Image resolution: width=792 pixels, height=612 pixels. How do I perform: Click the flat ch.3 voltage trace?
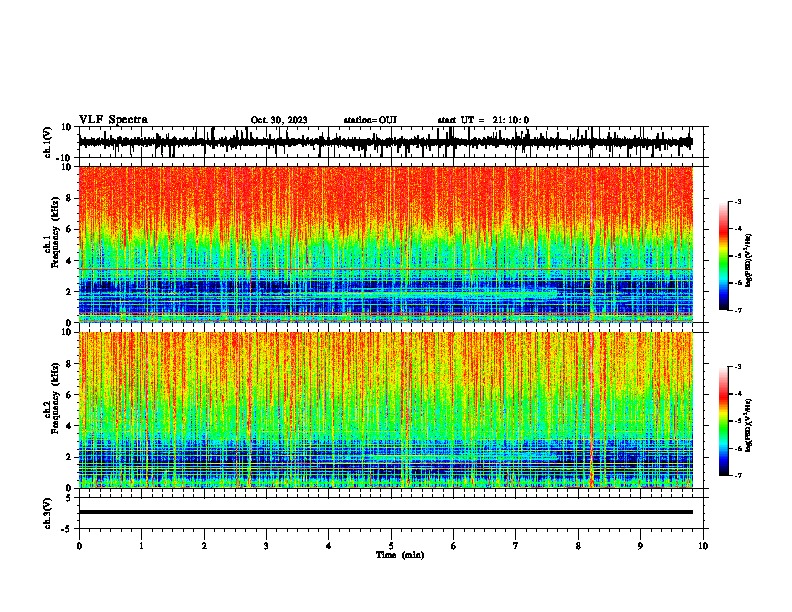tap(385, 512)
